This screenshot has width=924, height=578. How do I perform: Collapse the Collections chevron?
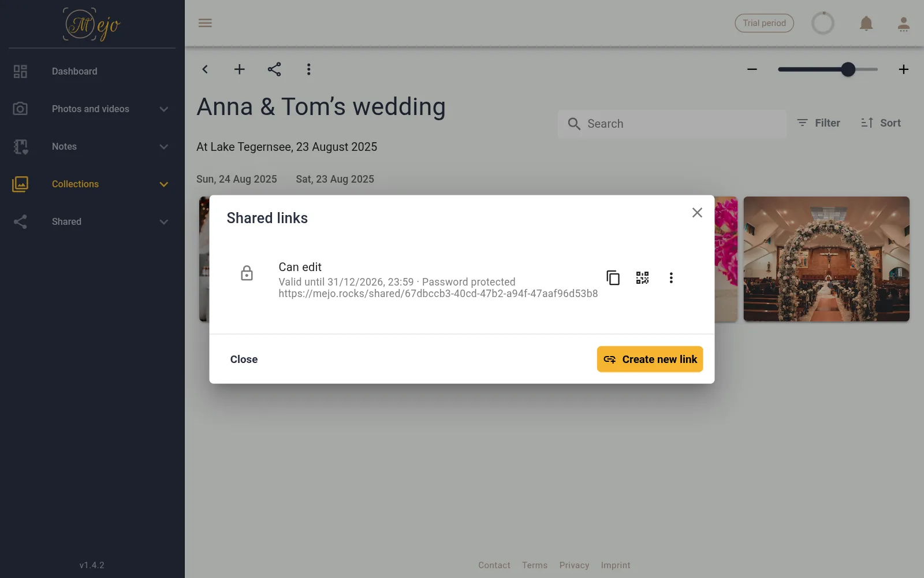coord(164,184)
